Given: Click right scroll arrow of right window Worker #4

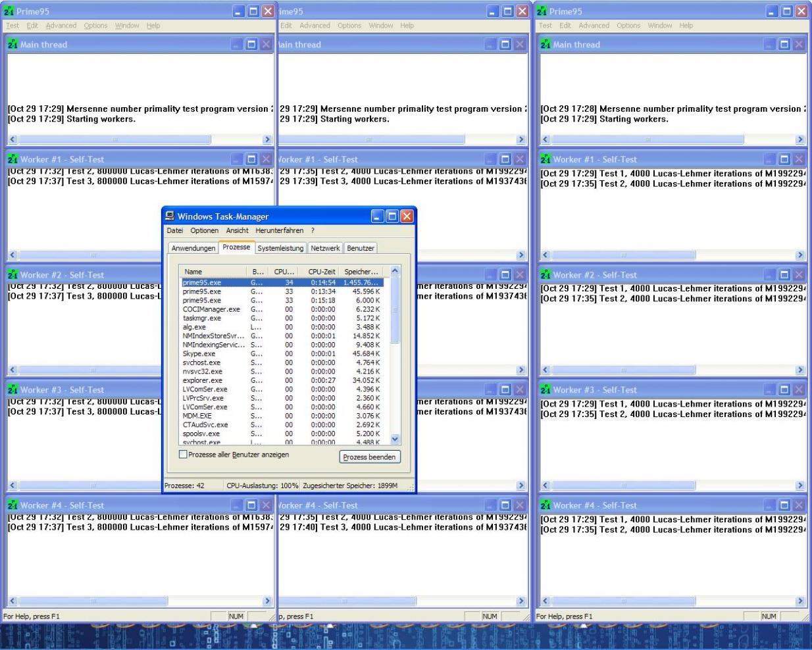Looking at the screenshot, I should point(800,601).
